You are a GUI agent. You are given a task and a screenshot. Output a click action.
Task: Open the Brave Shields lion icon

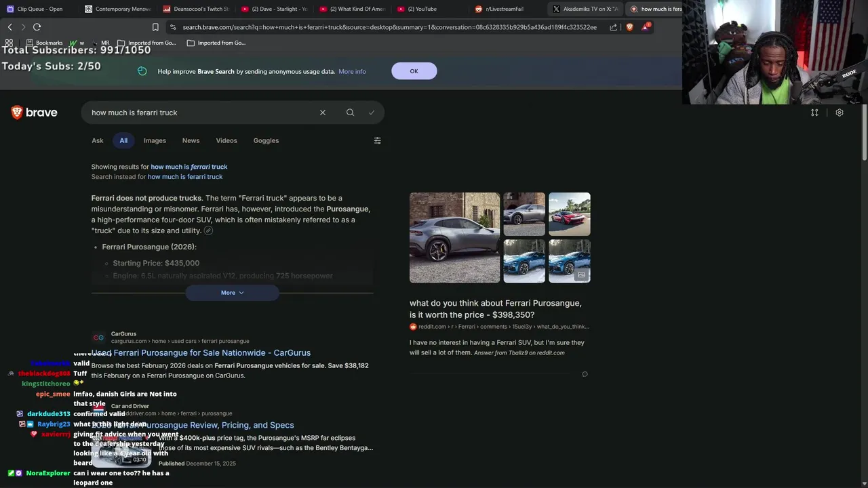click(x=629, y=27)
